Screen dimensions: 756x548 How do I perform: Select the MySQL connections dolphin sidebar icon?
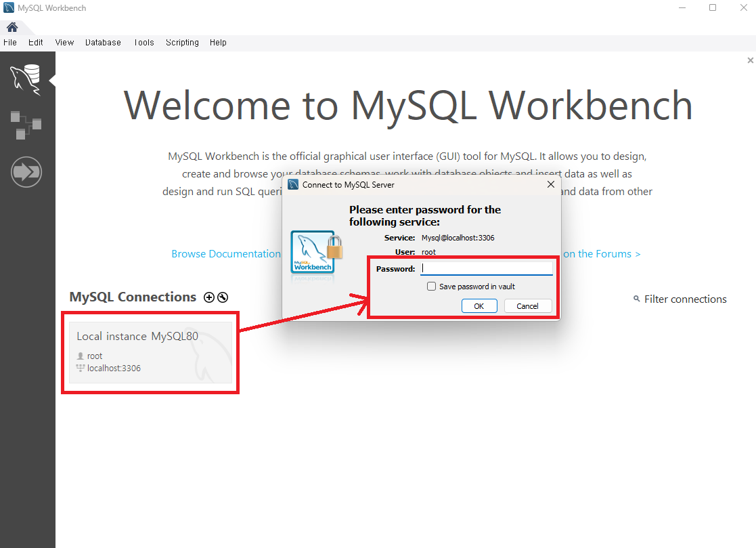click(26, 80)
